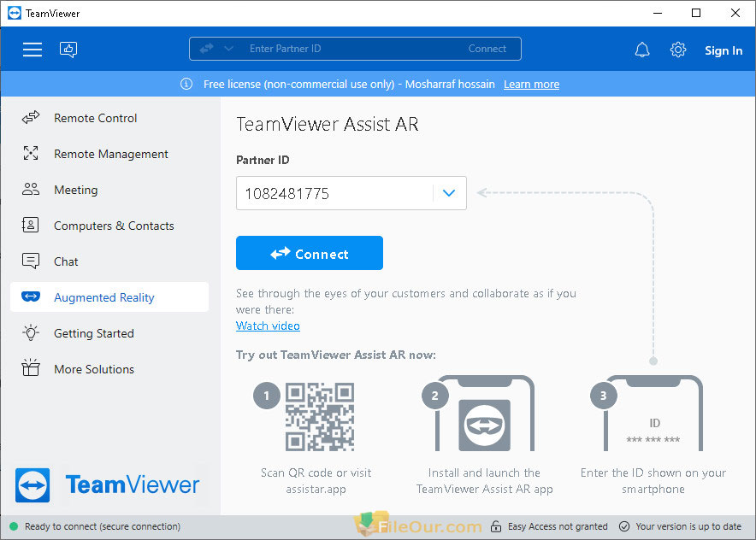
Task: Open the Watch video link
Action: [x=268, y=326]
